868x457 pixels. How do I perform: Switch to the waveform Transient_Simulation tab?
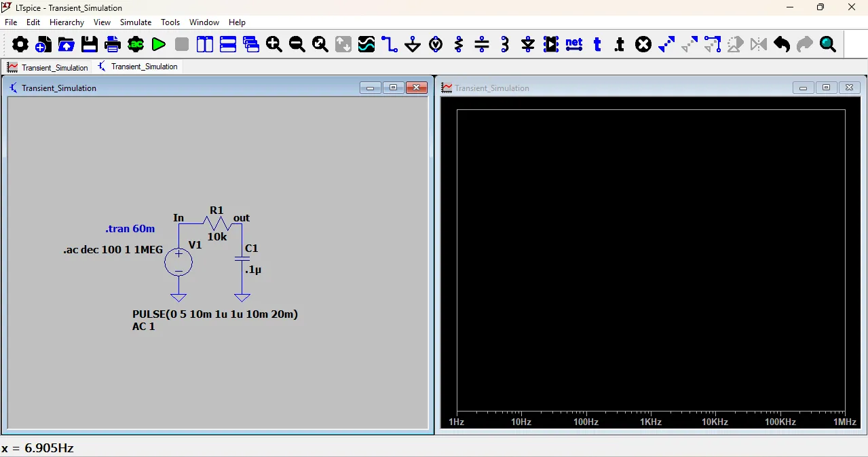47,67
